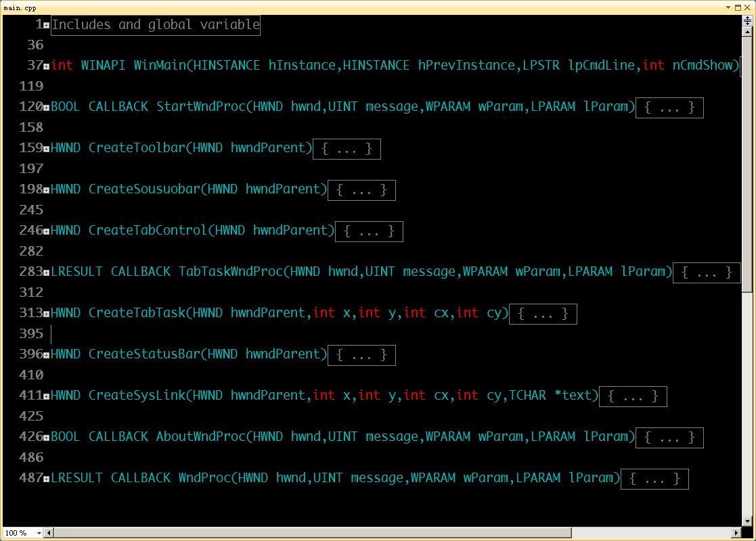
Task: Click the horizontal scrollbar left arrow
Action: [x=49, y=533]
